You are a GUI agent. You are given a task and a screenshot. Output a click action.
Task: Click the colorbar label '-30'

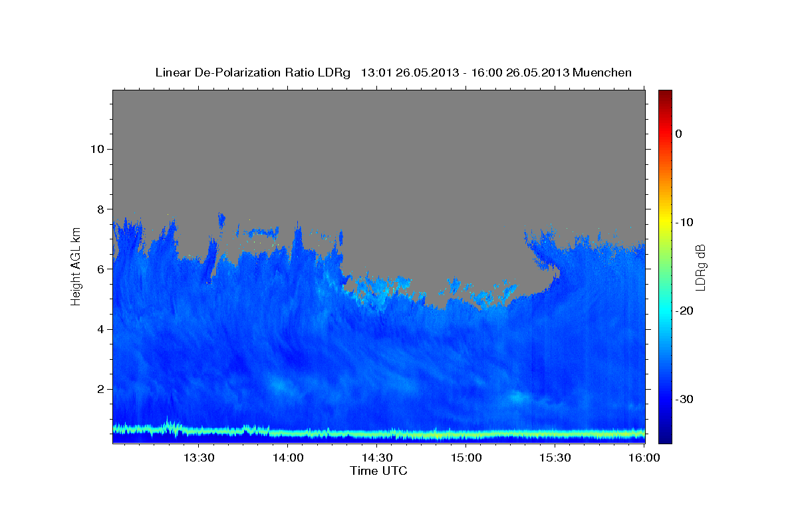685,399
